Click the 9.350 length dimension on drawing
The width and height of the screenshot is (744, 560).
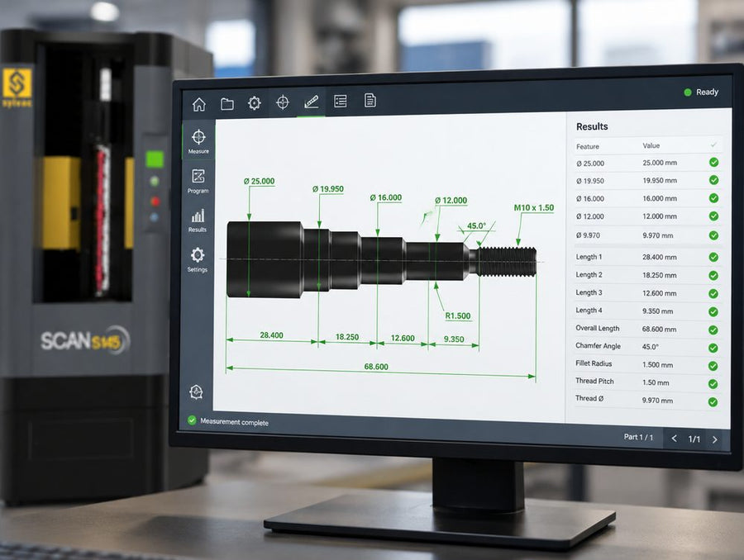[454, 339]
